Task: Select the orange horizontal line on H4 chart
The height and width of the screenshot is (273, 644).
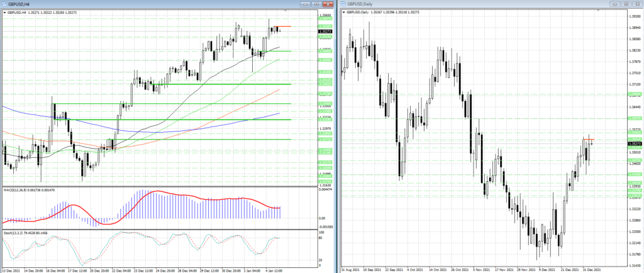Action: pyautogui.click(x=283, y=26)
